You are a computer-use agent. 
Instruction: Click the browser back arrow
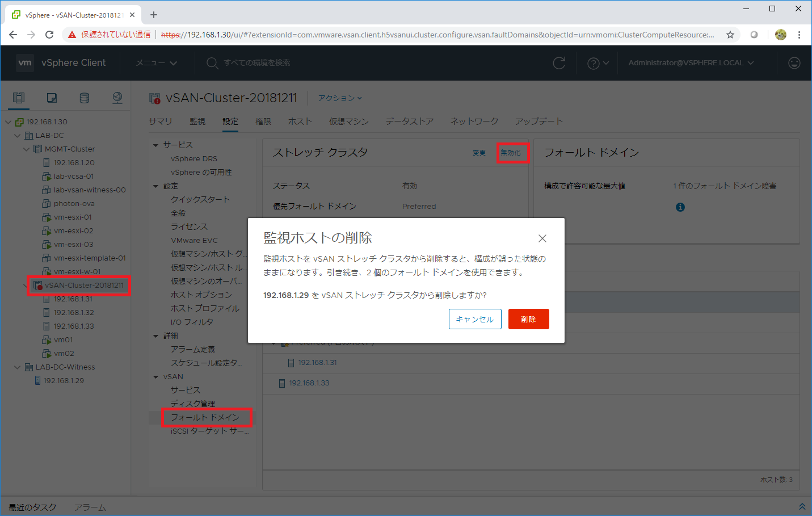tap(13, 35)
